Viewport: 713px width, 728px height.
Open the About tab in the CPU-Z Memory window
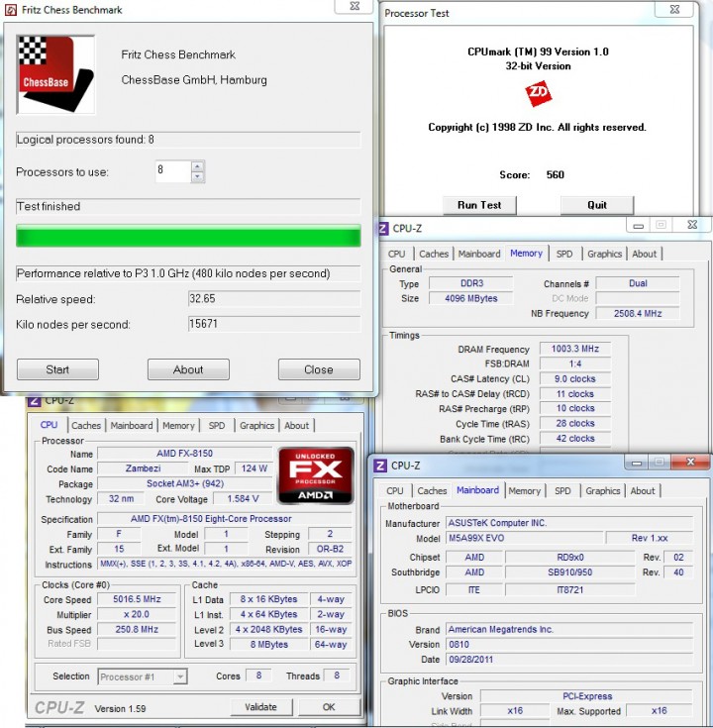coord(645,254)
